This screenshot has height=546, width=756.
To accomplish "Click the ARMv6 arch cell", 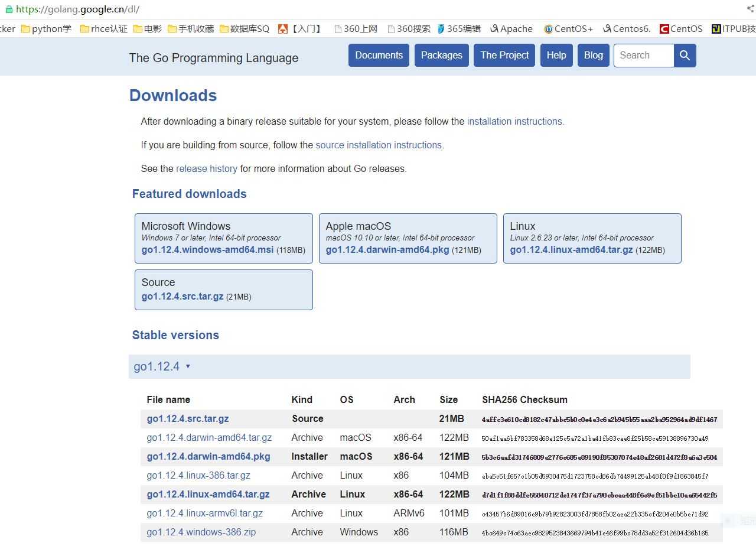I will tap(409, 513).
